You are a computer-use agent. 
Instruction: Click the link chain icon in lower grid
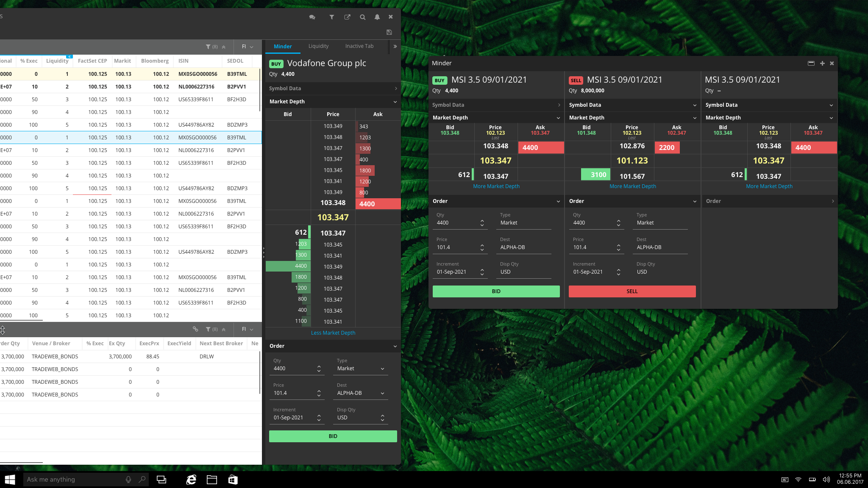[195, 329]
